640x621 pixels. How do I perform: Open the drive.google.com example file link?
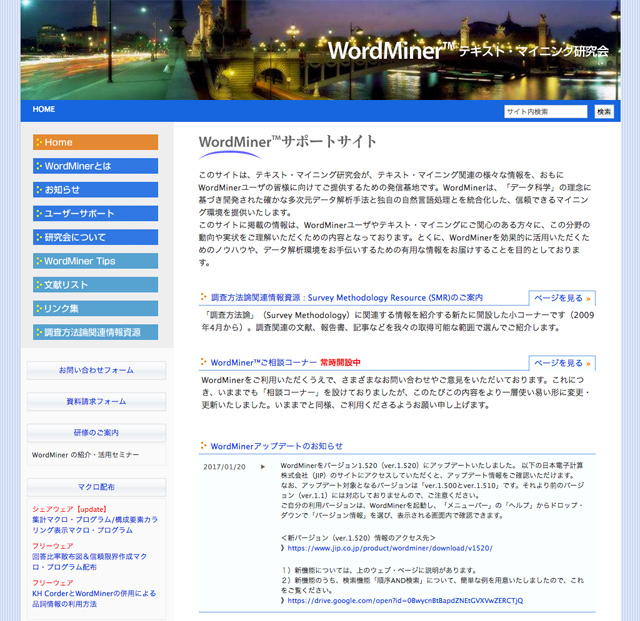coord(405,600)
